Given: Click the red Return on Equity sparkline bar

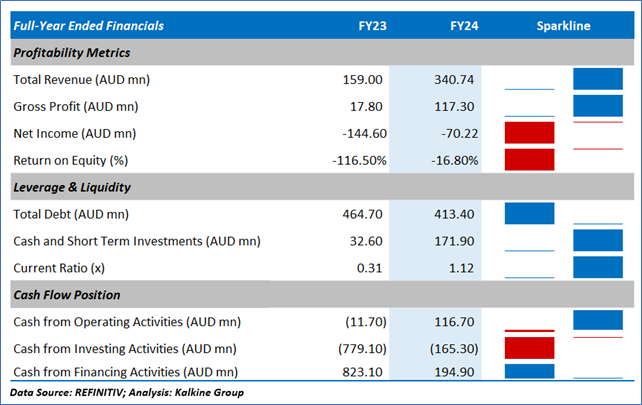Looking at the screenshot, I should pos(530,160).
